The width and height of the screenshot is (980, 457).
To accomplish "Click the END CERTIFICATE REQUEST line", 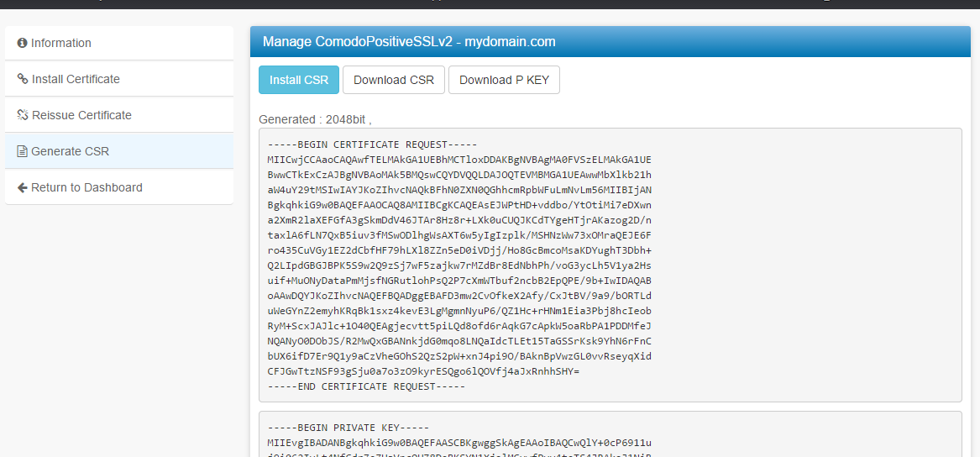I will [366, 386].
